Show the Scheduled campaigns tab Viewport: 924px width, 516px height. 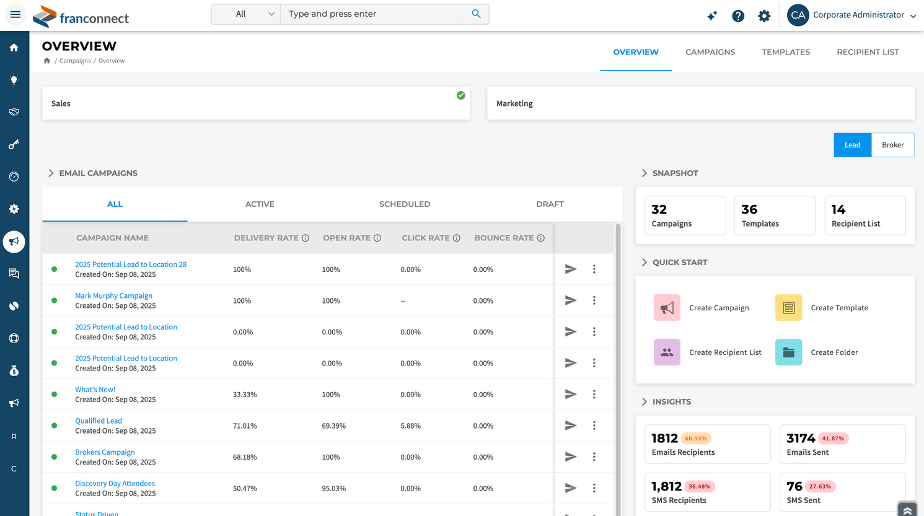(x=404, y=204)
